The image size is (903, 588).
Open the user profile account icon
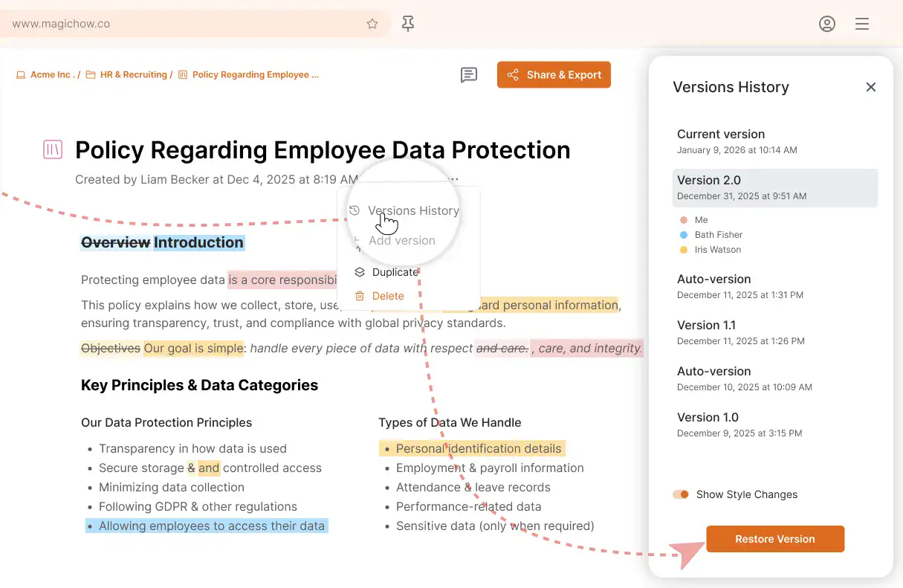click(826, 24)
